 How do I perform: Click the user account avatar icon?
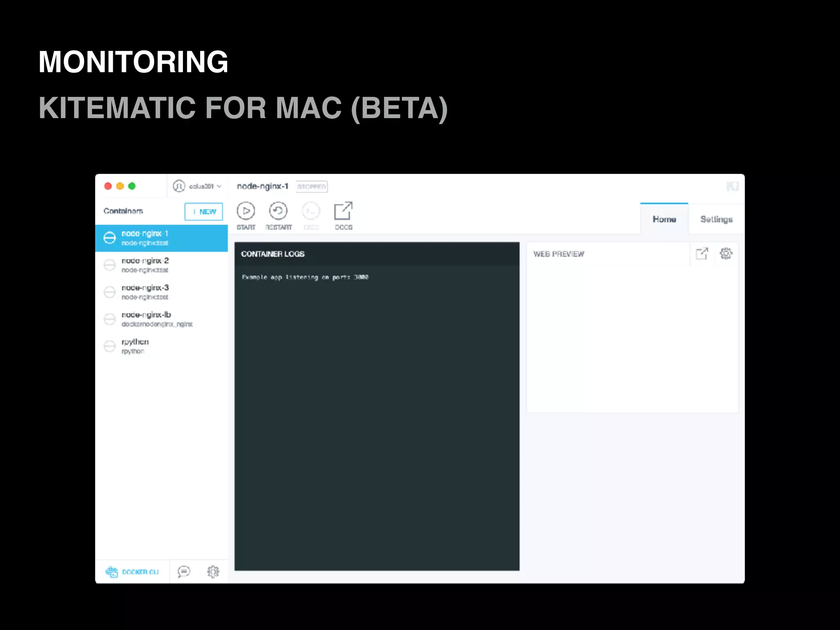[179, 186]
